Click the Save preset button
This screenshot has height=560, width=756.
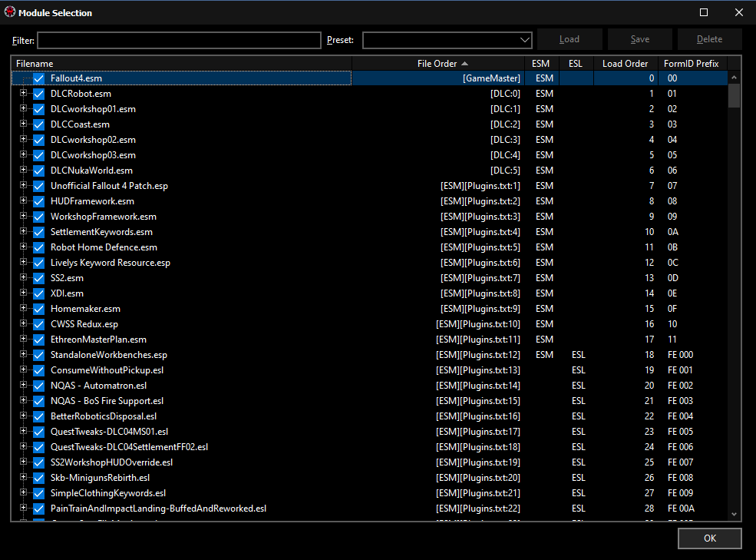(640, 40)
